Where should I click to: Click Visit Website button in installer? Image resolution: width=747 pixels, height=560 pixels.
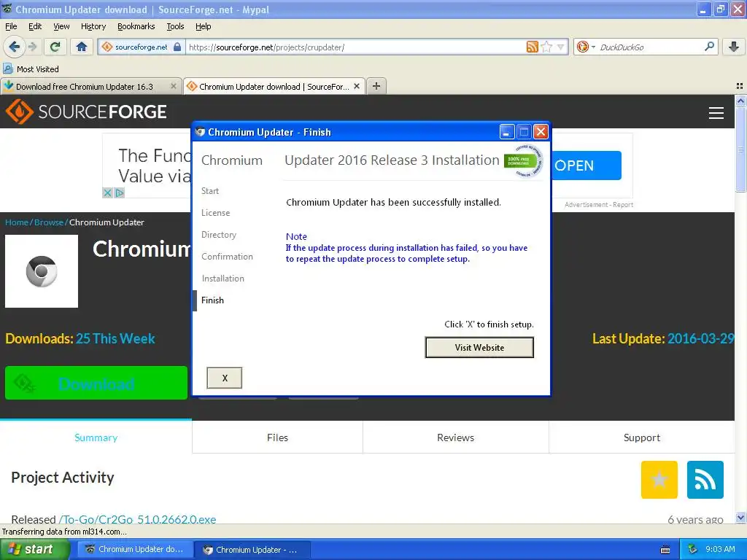click(479, 348)
